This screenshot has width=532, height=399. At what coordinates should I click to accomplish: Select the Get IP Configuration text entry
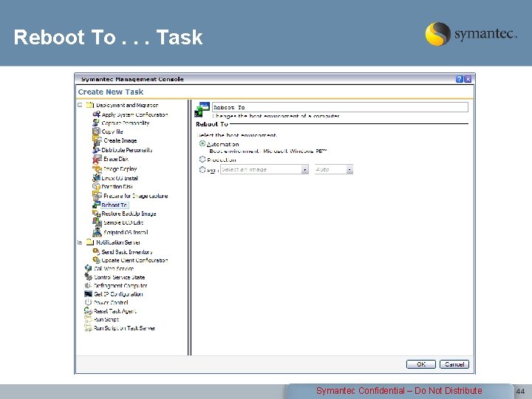click(x=118, y=294)
